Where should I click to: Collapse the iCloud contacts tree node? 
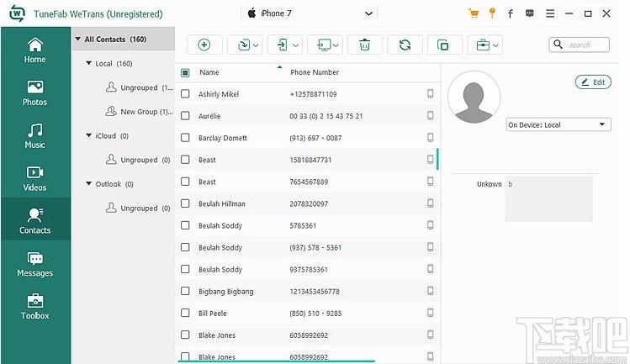point(89,135)
